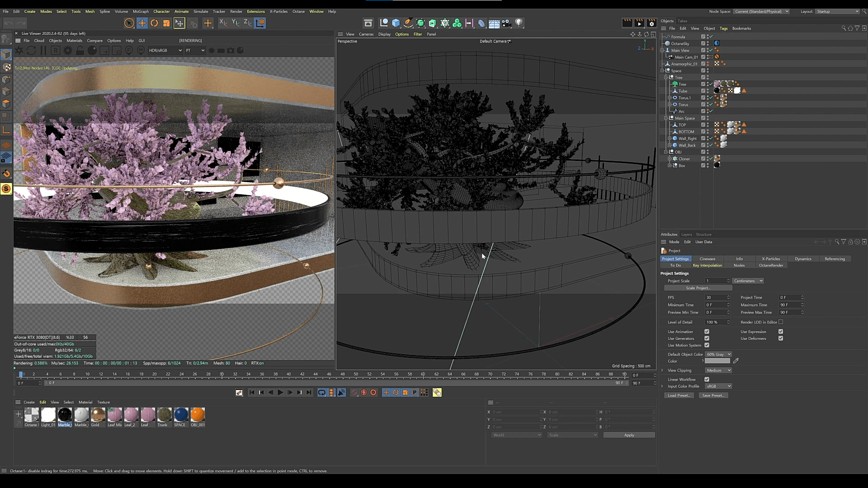The image size is (868, 488).
Task: Open the HDR/sRGB dropdown in Live Viewer
Action: click(x=165, y=51)
